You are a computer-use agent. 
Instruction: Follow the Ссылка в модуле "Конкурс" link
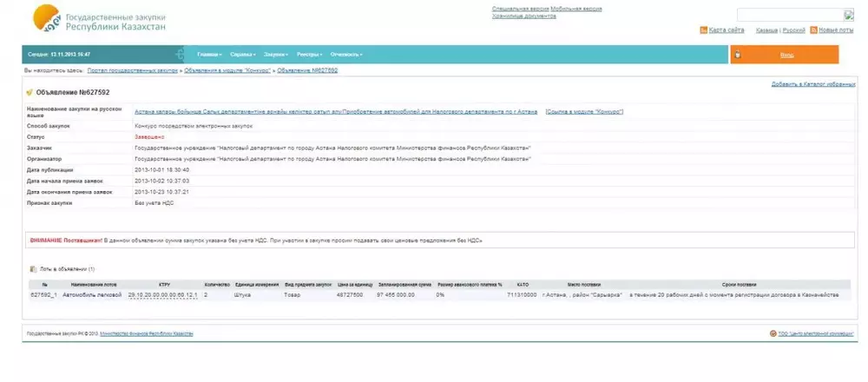pyautogui.click(x=584, y=111)
